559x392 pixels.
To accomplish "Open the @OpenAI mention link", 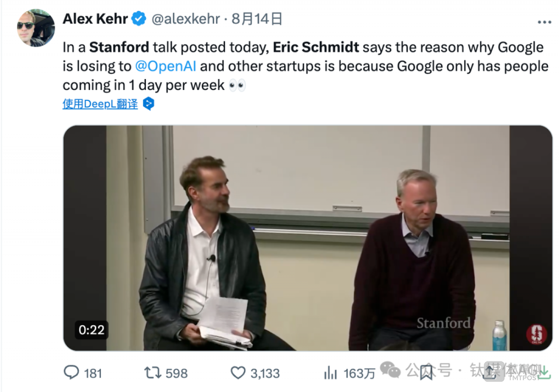I will (x=165, y=66).
